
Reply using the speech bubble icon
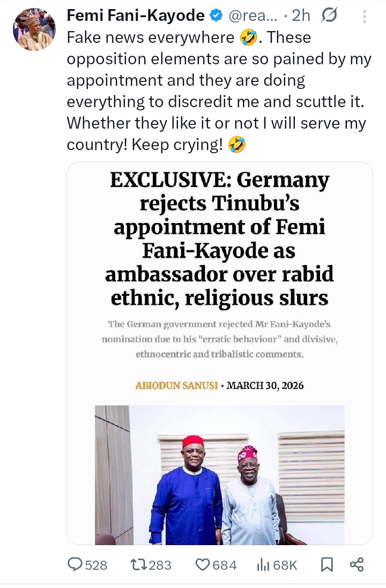75,564
